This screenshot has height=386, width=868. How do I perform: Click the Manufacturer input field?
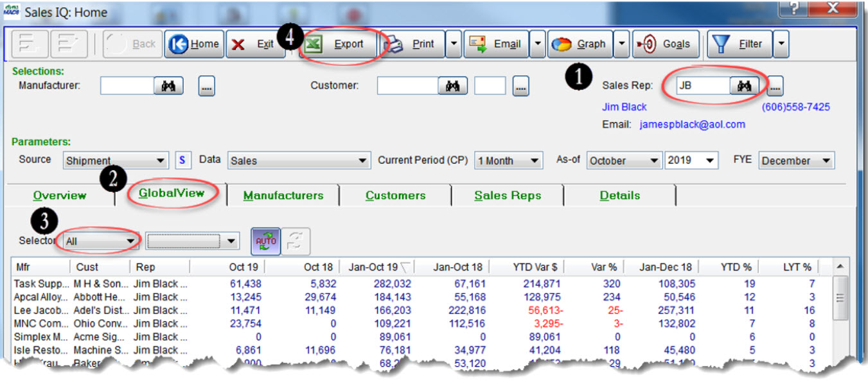127,85
